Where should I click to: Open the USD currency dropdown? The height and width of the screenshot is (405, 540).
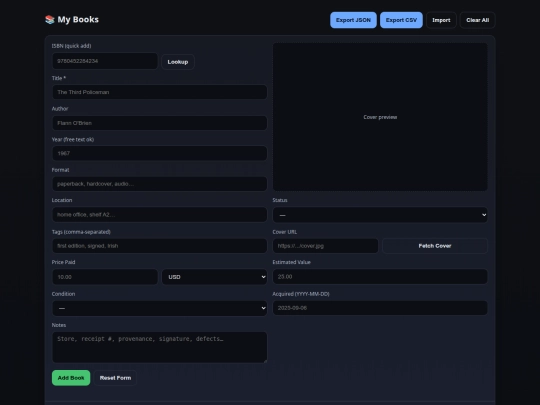215,277
